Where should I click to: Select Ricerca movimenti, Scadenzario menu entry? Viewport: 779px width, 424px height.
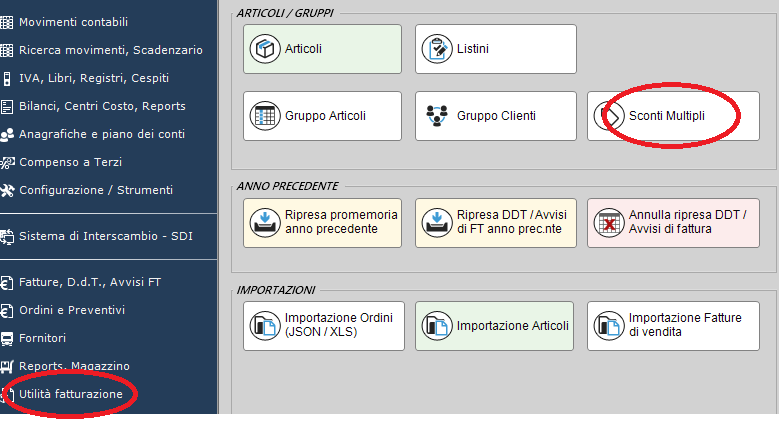click(x=108, y=50)
